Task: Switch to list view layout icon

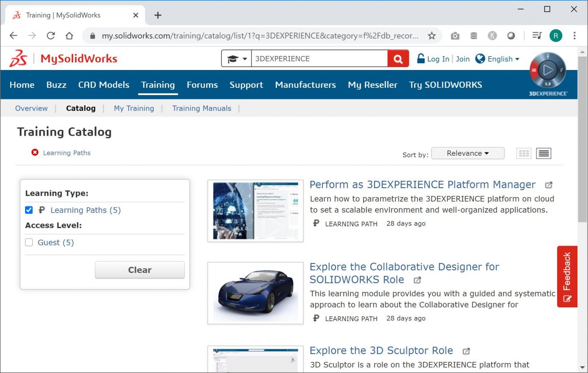Action: (x=544, y=153)
